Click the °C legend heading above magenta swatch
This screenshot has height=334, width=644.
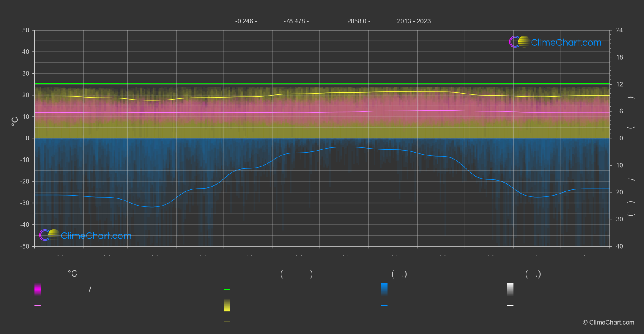click(x=72, y=274)
